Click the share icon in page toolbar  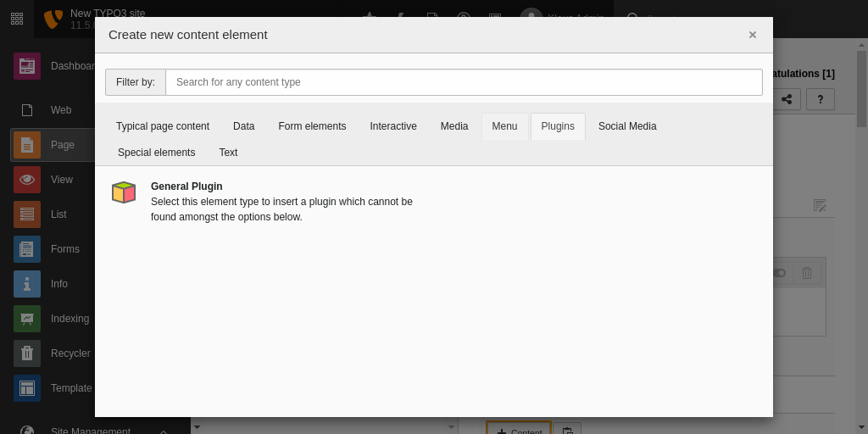(x=786, y=100)
